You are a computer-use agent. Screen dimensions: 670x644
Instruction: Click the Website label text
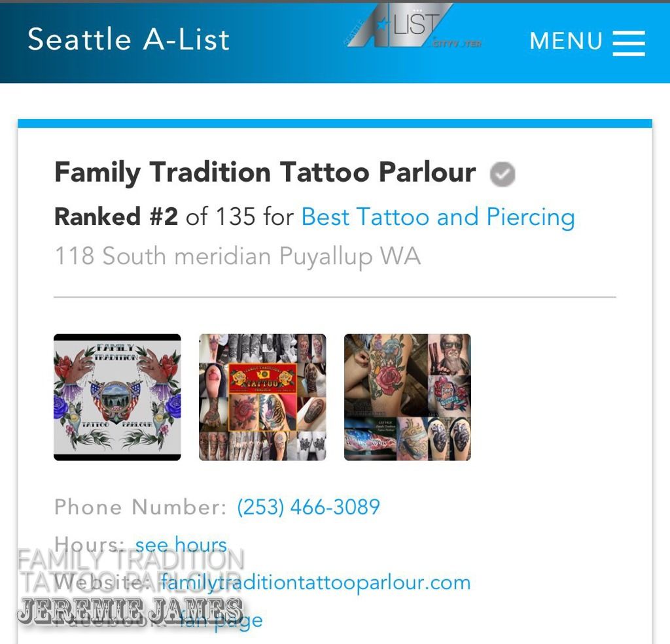101,583
